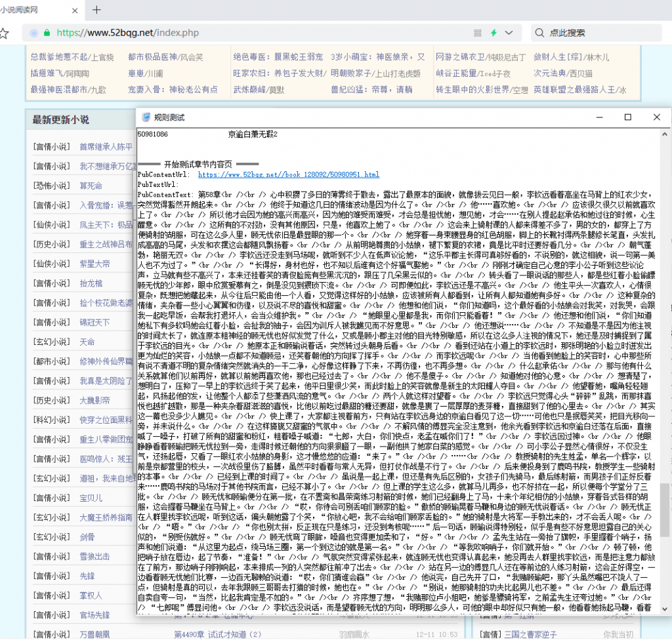Click 京逾白萧无瑕2 chapter title text
The width and height of the screenshot is (672, 642).
tap(253, 134)
